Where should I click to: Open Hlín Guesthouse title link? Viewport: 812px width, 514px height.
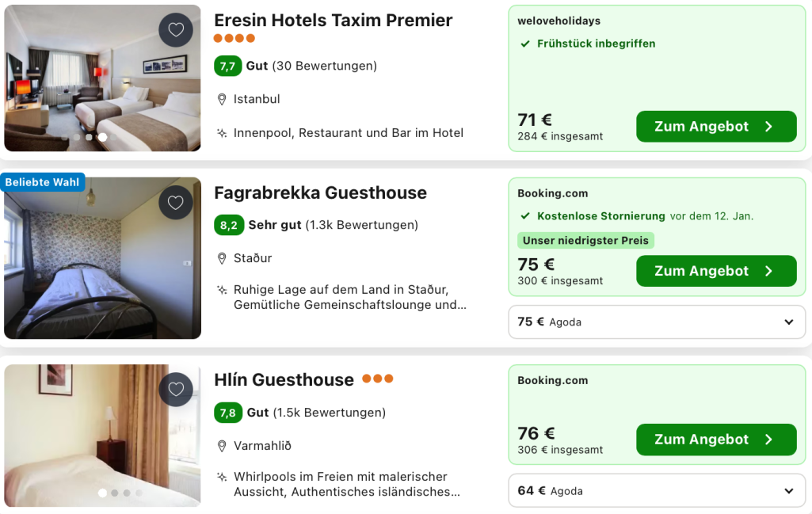(284, 380)
